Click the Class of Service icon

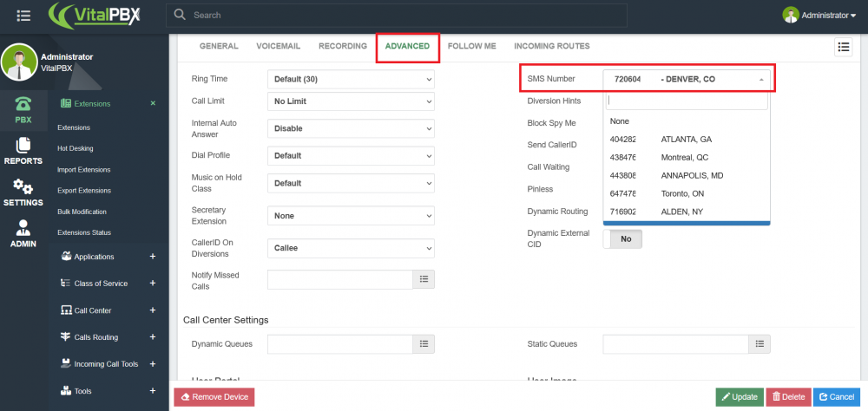click(66, 284)
